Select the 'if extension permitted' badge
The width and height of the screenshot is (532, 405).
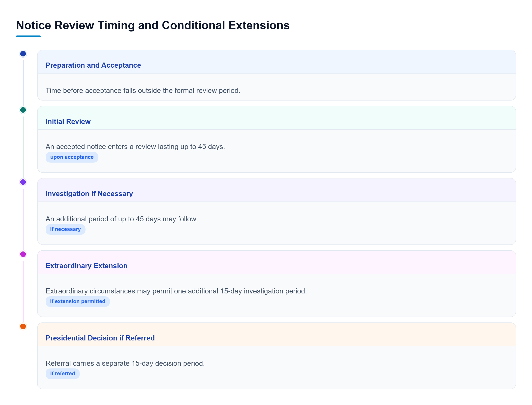tap(78, 301)
